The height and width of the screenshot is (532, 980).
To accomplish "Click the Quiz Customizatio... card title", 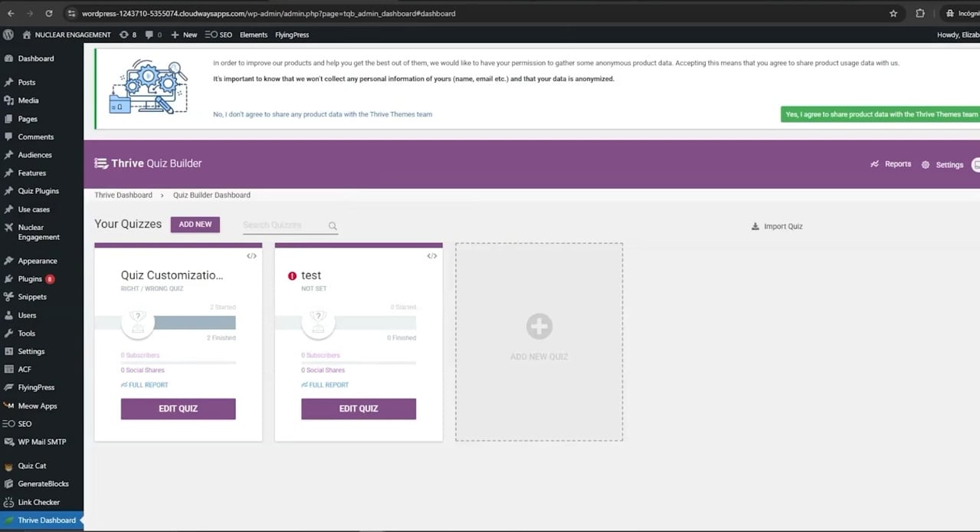I will tap(172, 275).
